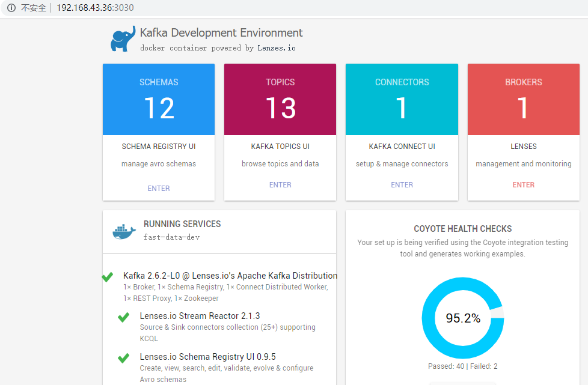Select the red BROKERS 1 tile
This screenshot has height=385, width=588.
click(524, 99)
